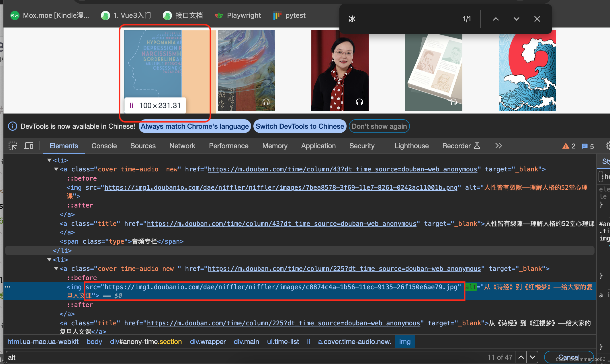Viewport: 610px width, 364px height.
Task: Collapse the first li tree node
Action: pyautogui.click(x=49, y=160)
